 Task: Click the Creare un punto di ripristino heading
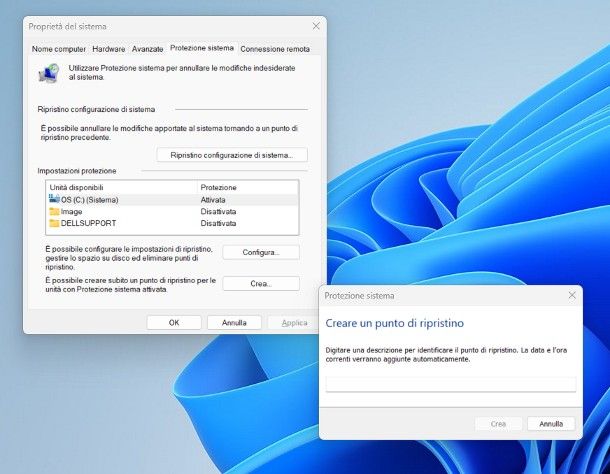pyautogui.click(x=394, y=323)
